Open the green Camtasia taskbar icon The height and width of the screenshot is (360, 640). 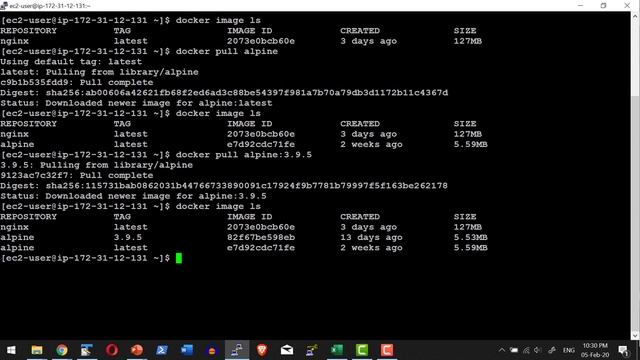(362, 350)
